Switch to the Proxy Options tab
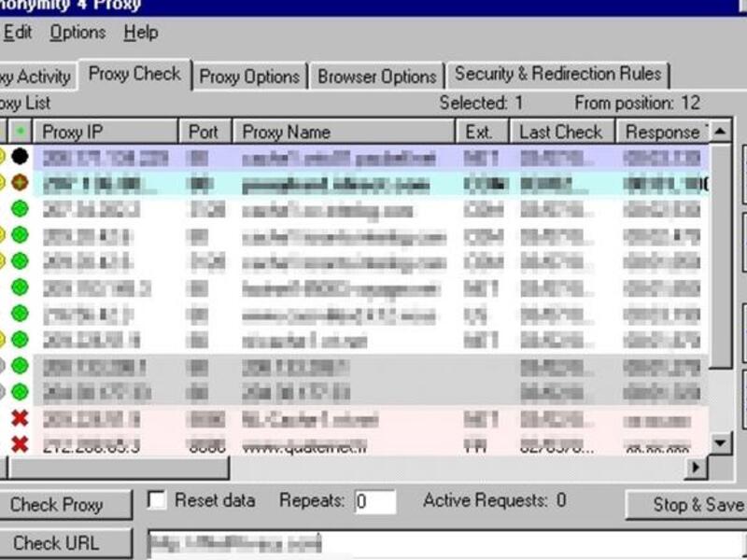The image size is (747, 560). 249,77
